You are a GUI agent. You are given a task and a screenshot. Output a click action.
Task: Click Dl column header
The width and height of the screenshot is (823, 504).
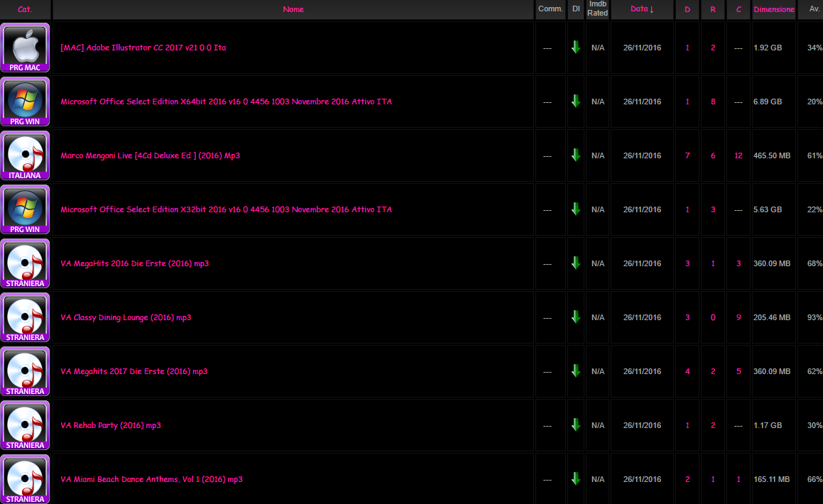(x=576, y=9)
